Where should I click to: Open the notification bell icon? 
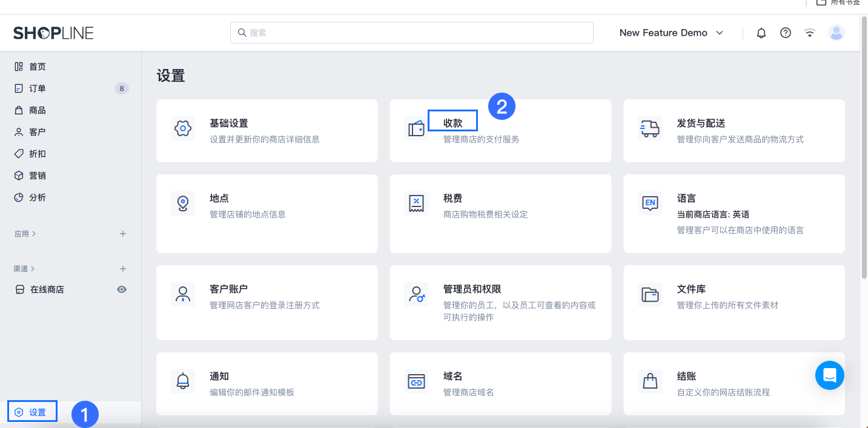click(761, 33)
